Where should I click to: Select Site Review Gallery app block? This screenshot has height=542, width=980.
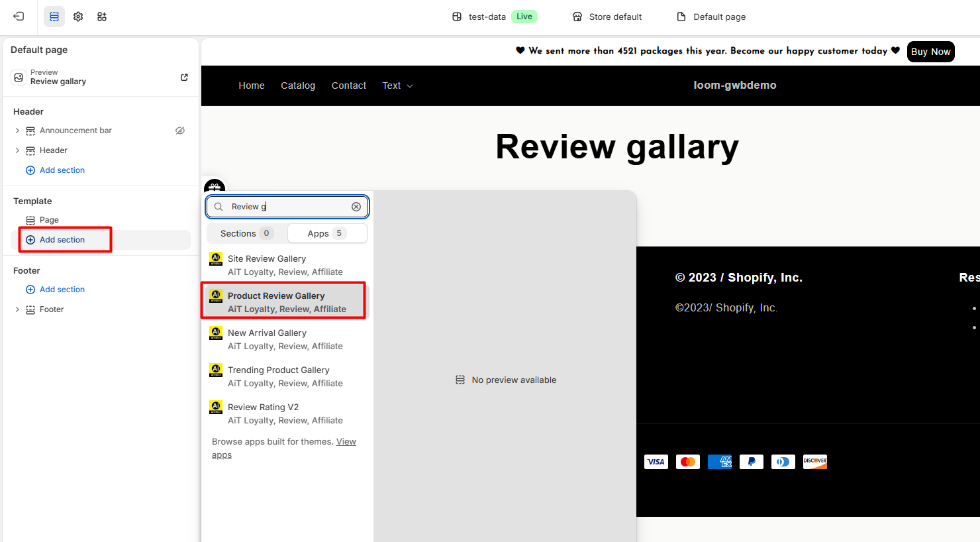pyautogui.click(x=286, y=265)
